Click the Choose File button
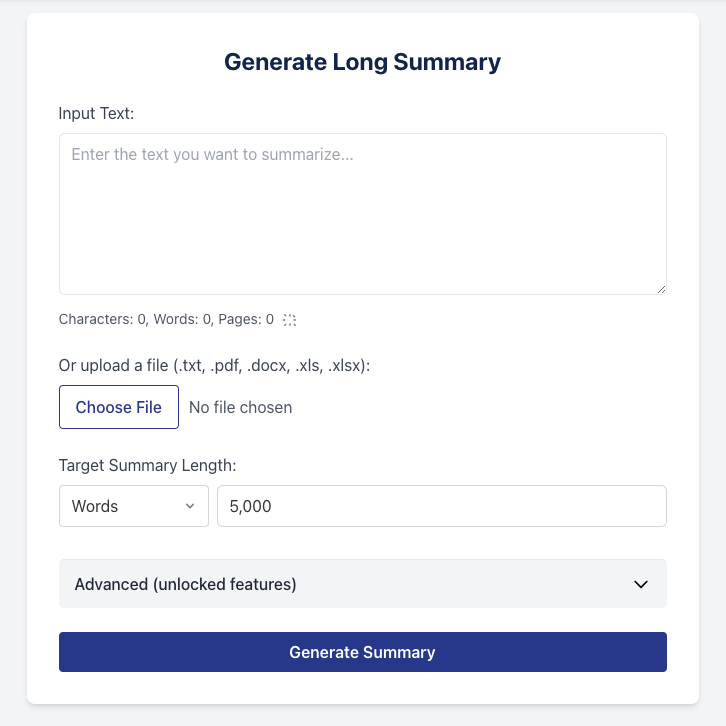Image resolution: width=726 pixels, height=726 pixels. tap(119, 407)
